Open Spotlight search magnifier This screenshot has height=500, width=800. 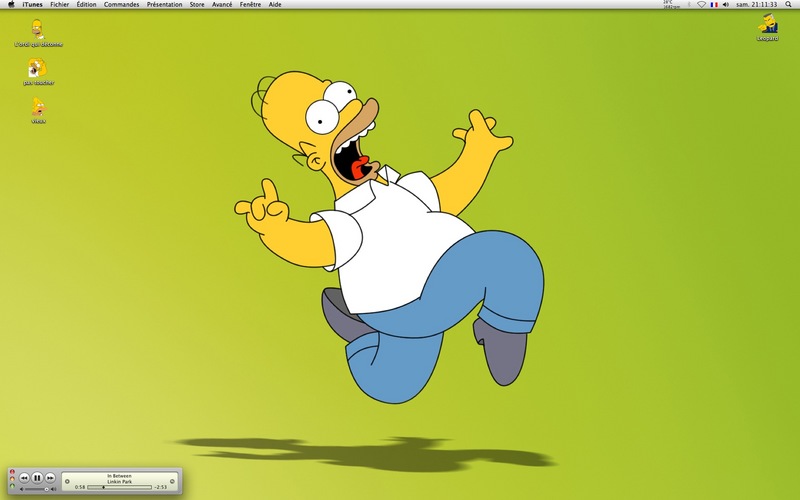(x=788, y=5)
